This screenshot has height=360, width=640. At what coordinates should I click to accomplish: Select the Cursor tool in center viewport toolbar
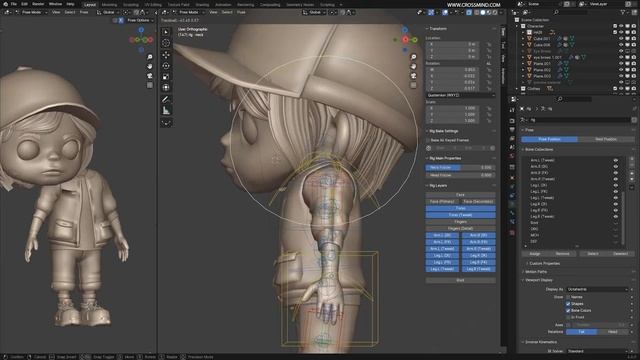click(166, 43)
